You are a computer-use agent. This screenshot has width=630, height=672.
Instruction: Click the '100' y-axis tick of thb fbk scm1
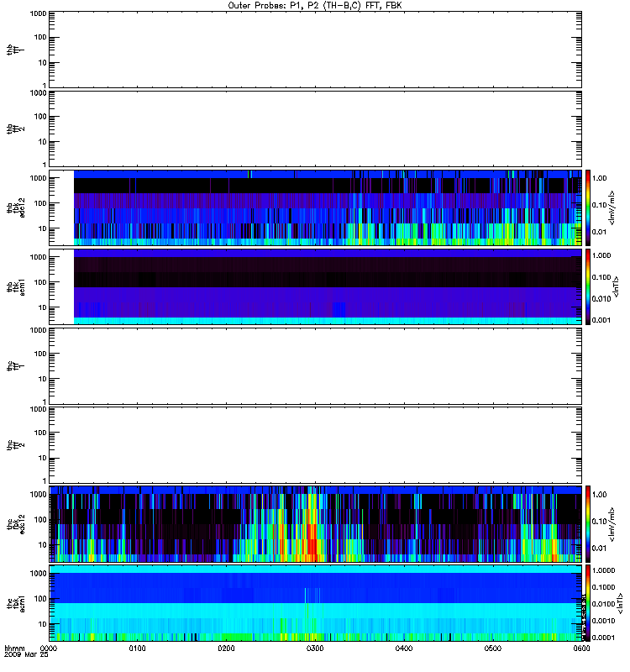click(40, 282)
